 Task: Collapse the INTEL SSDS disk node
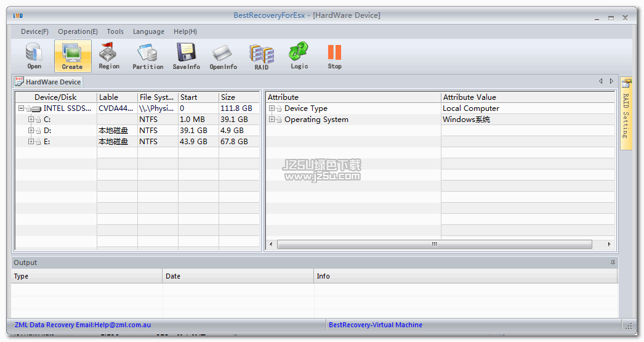[21, 108]
